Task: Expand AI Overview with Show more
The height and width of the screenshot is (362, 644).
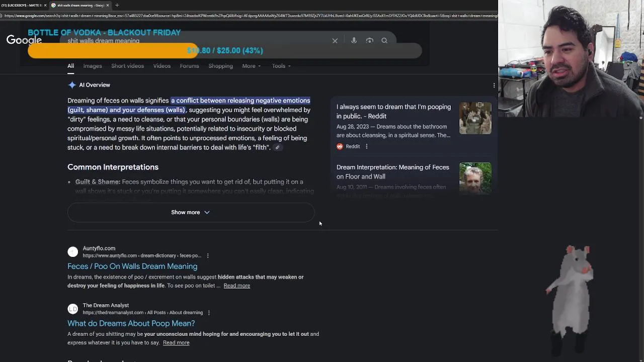Action: pyautogui.click(x=191, y=212)
